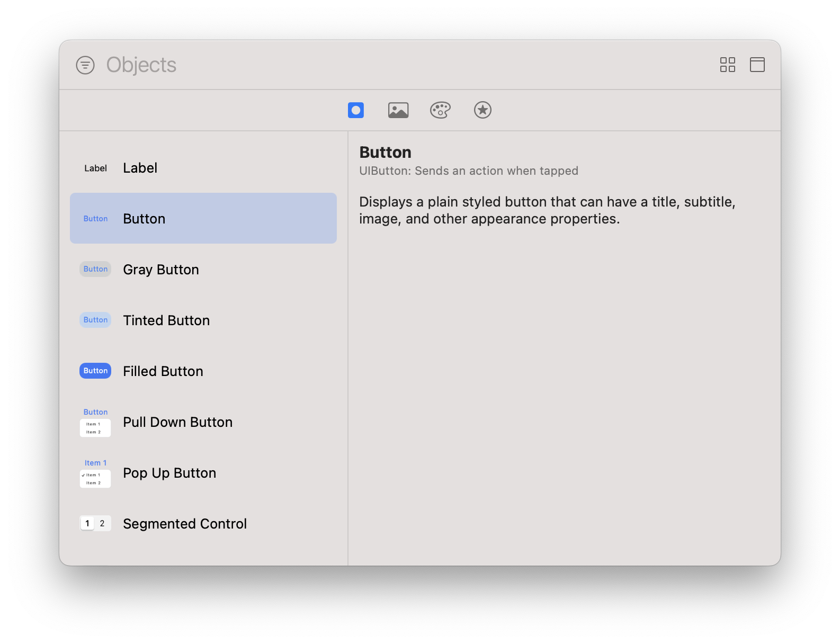Open the image media library tab
Image resolution: width=840 pixels, height=644 pixels.
(398, 110)
